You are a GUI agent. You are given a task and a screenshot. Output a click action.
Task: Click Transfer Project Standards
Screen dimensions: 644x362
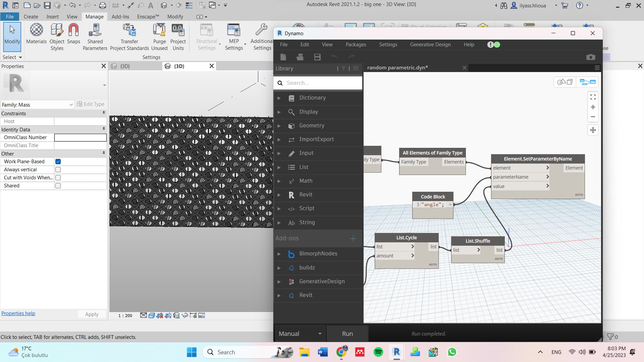pos(129,37)
